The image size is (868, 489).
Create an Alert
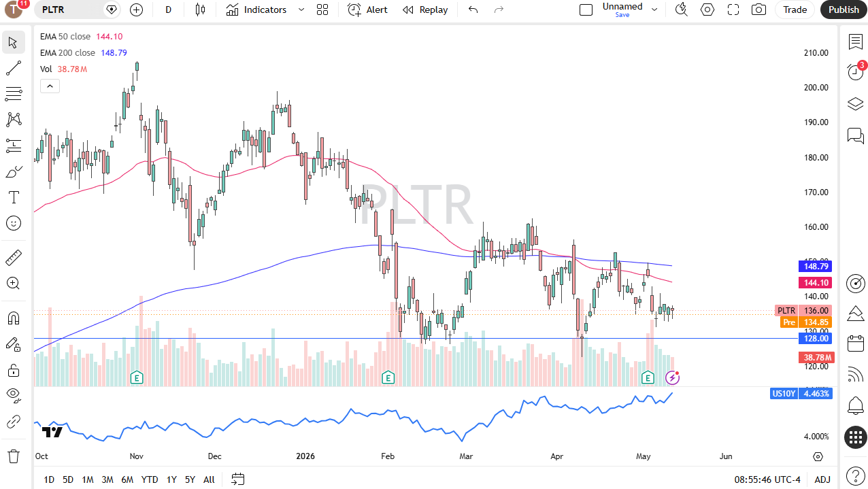coord(368,10)
